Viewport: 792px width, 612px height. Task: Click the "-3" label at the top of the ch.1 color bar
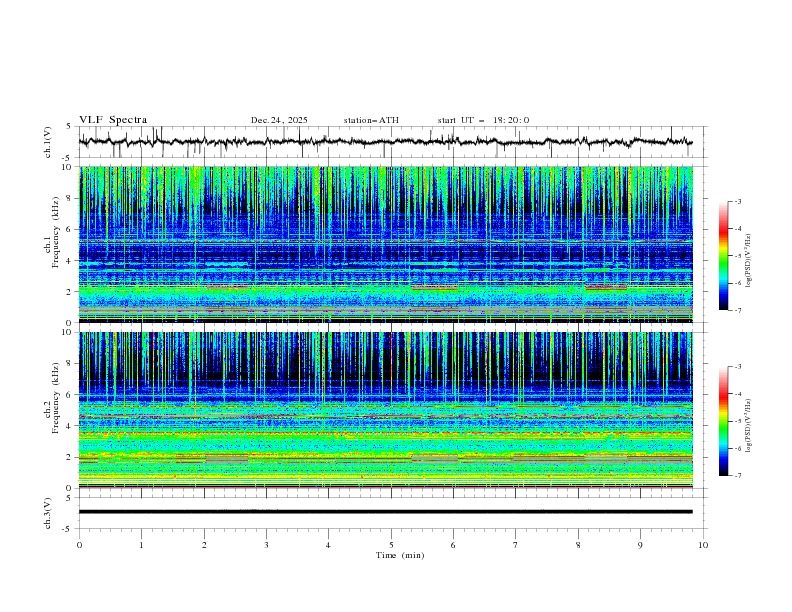(738, 201)
